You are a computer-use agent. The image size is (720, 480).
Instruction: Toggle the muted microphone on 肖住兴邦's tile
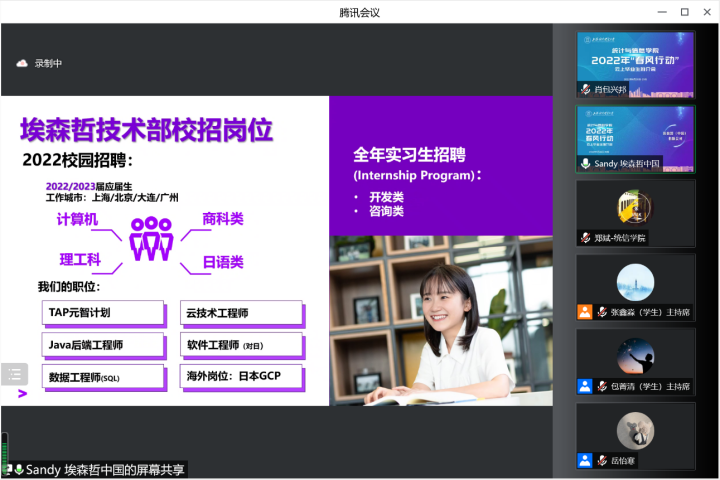[x=585, y=89]
